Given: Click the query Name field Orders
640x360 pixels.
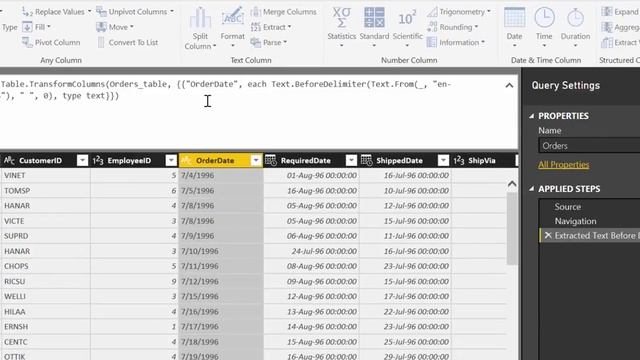Looking at the screenshot, I should (x=589, y=146).
